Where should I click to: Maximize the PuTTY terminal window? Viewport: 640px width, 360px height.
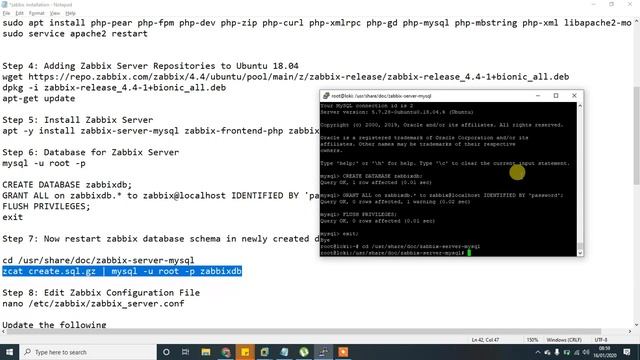point(556,96)
